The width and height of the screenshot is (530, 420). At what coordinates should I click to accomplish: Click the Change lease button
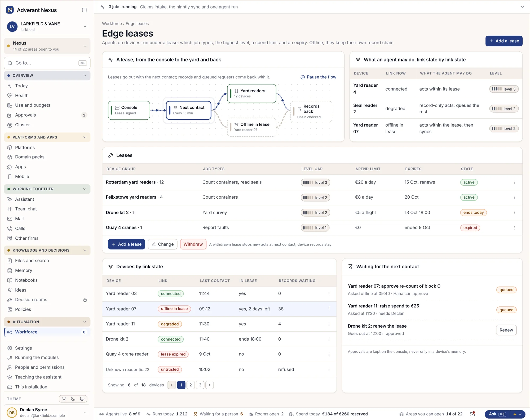point(163,244)
